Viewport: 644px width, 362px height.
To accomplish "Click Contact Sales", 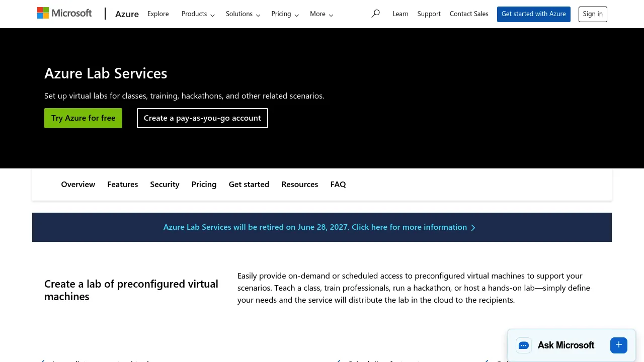I will [x=469, y=14].
